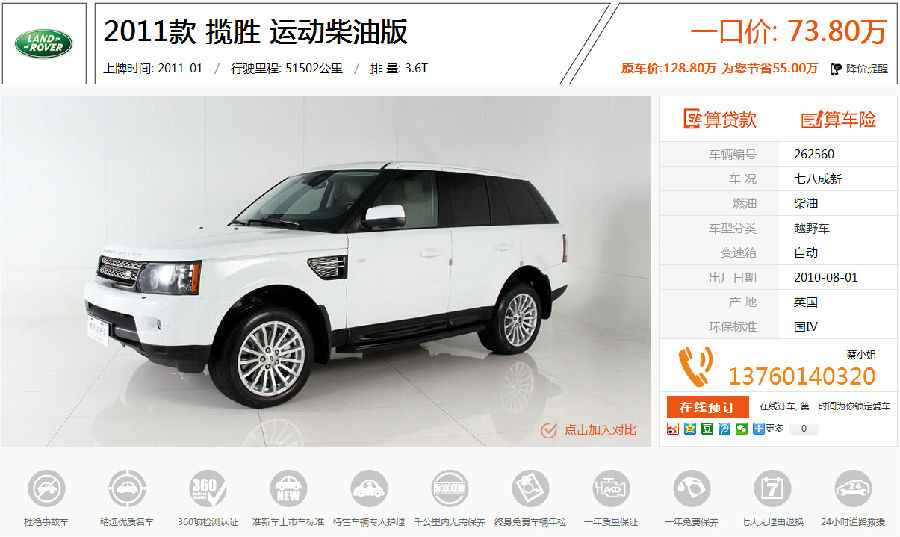Open the 算车险 insurance calculator
The image size is (900, 537).
click(x=838, y=119)
